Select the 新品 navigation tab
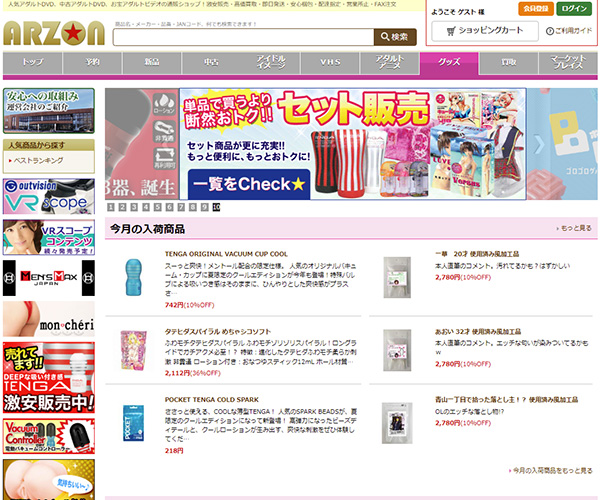The width and height of the screenshot is (600, 500). point(152,62)
